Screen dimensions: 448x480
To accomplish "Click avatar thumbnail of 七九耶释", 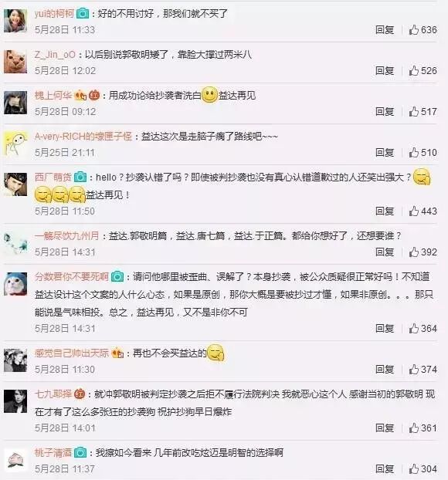I will 15,401.
